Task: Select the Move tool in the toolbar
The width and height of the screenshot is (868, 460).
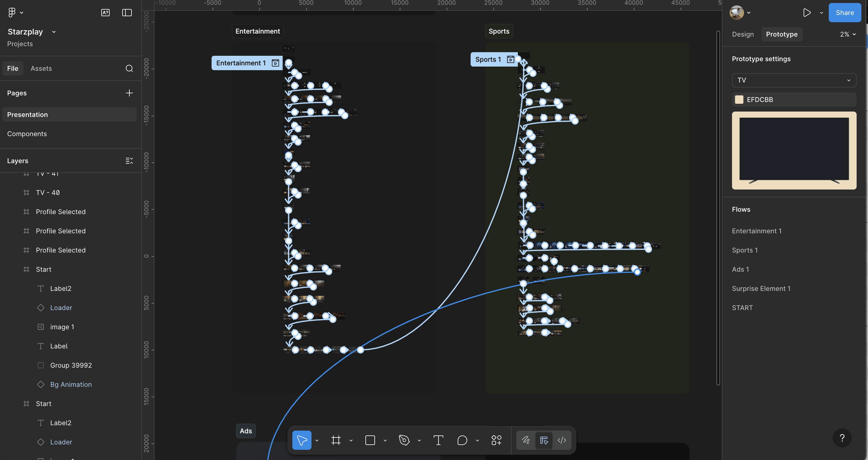Action: [x=302, y=440]
